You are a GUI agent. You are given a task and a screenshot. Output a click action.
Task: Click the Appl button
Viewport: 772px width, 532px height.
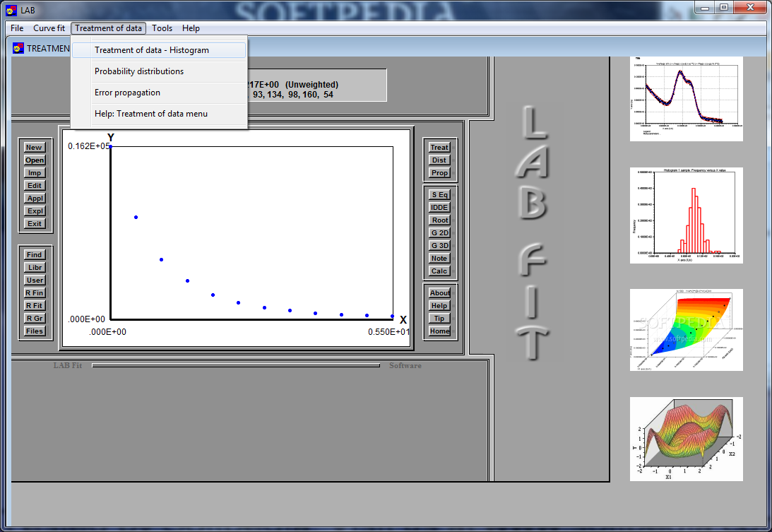[35, 199]
